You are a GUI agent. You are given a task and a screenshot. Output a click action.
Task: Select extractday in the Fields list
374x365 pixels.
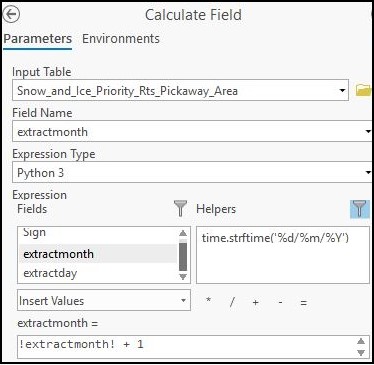(x=98, y=273)
